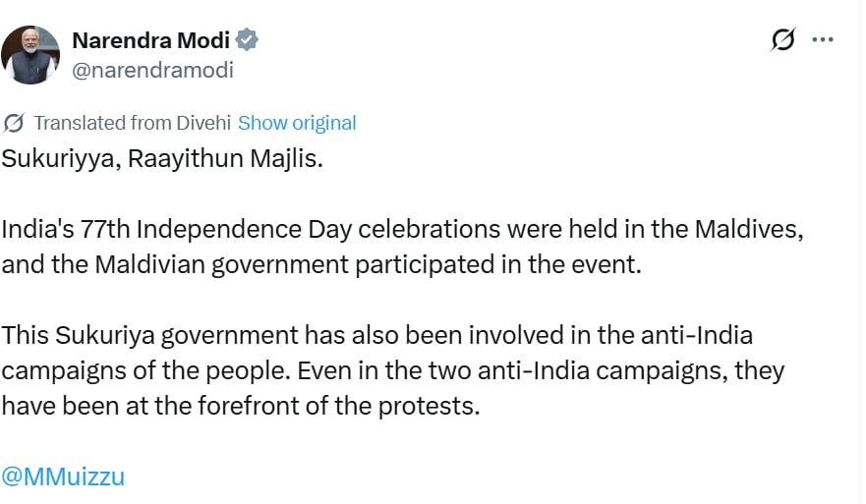Open Grok actions icon beside the more menu

click(x=783, y=40)
